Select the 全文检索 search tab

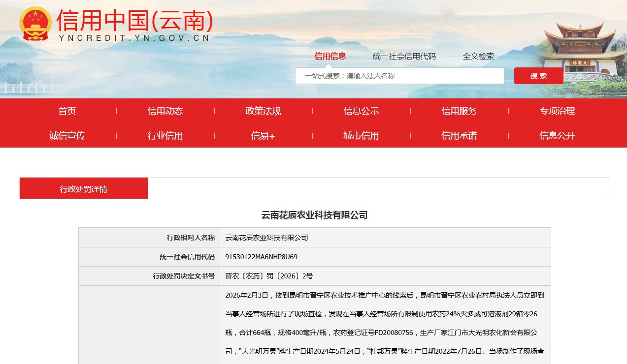479,56
